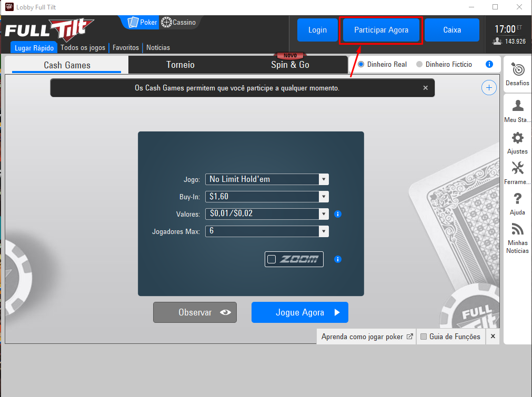The width and height of the screenshot is (532, 397).
Task: Click the Full Tilt logo
Action: pyautogui.click(x=49, y=30)
